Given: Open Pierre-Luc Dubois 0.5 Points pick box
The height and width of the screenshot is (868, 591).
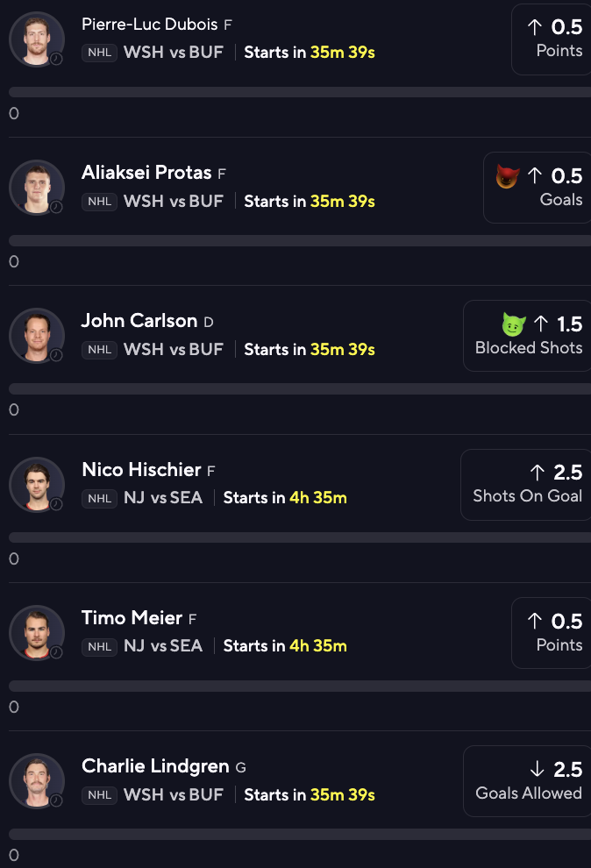Looking at the screenshot, I should 552,39.
